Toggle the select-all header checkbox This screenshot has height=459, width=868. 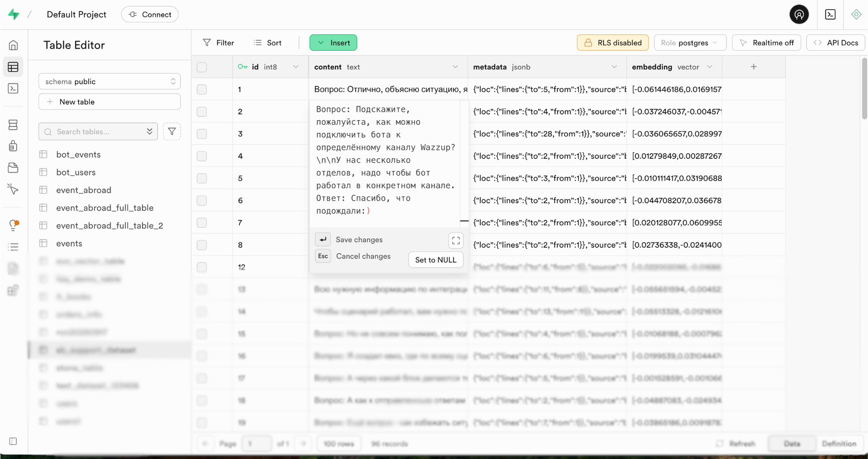tap(202, 67)
